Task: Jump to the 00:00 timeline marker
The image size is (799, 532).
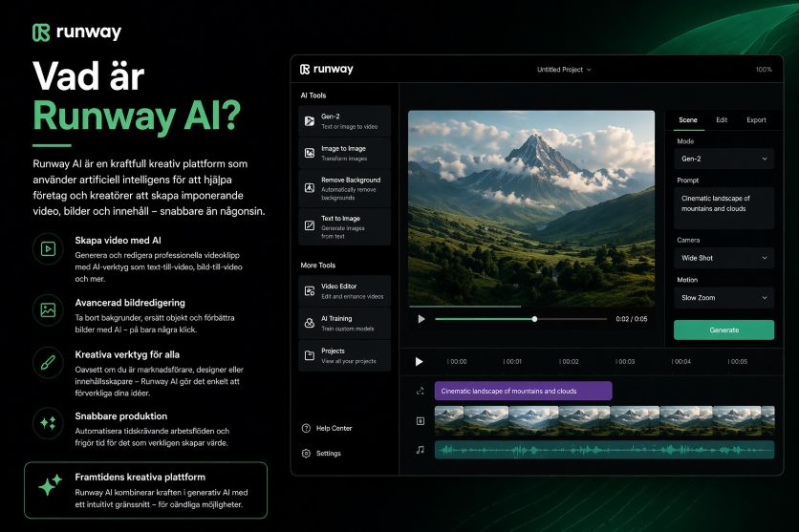Action: (457, 361)
